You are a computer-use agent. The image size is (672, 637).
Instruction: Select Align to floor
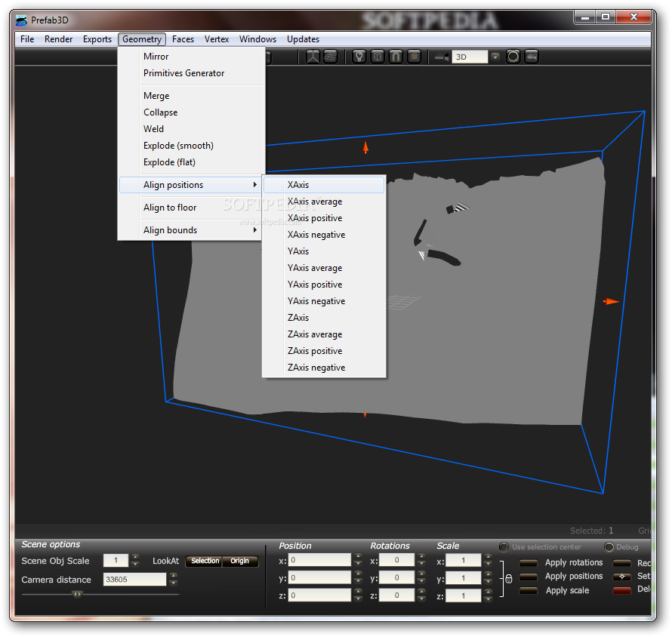click(190, 208)
